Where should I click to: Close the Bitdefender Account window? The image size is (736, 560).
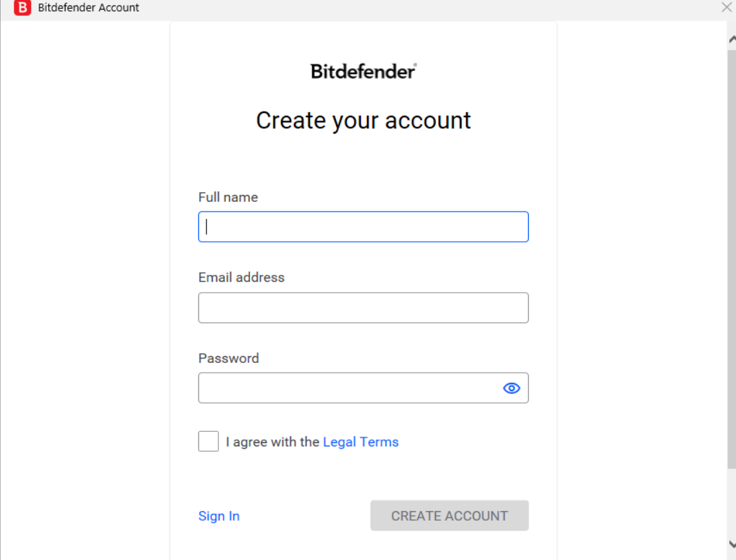click(726, 8)
